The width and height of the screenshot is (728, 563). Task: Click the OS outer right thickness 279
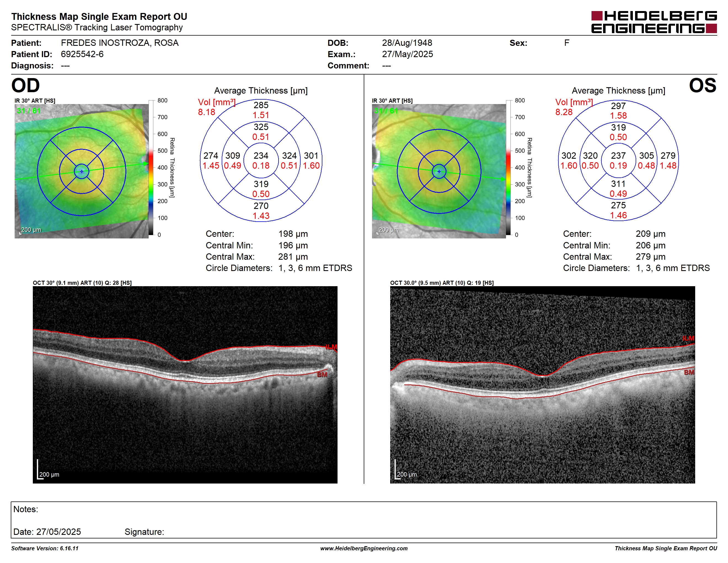pyautogui.click(x=668, y=156)
